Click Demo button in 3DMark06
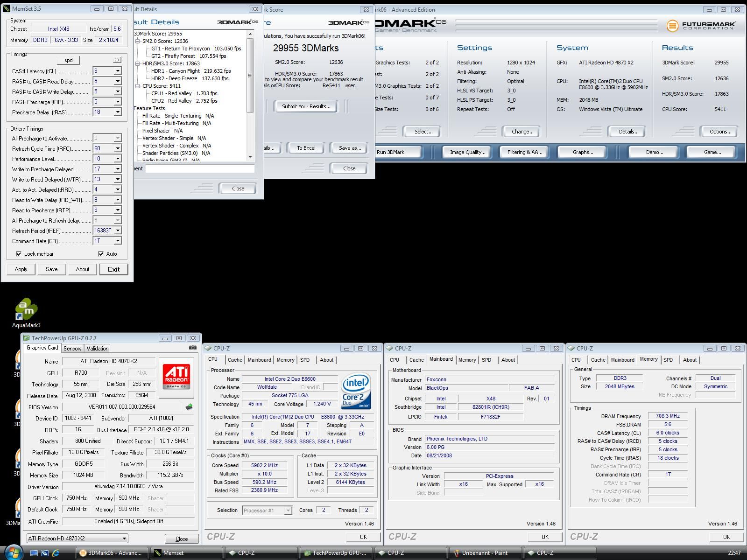The height and width of the screenshot is (560, 747). pos(654,152)
